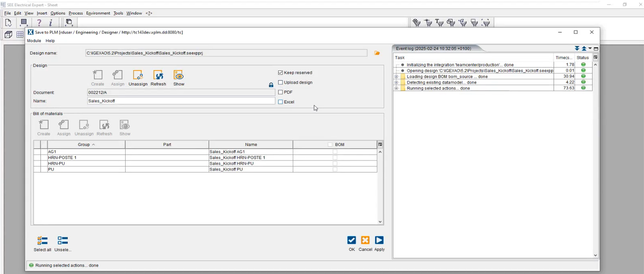Click the Cancel button
Image resolution: width=644 pixels, height=274 pixels.
pyautogui.click(x=365, y=240)
